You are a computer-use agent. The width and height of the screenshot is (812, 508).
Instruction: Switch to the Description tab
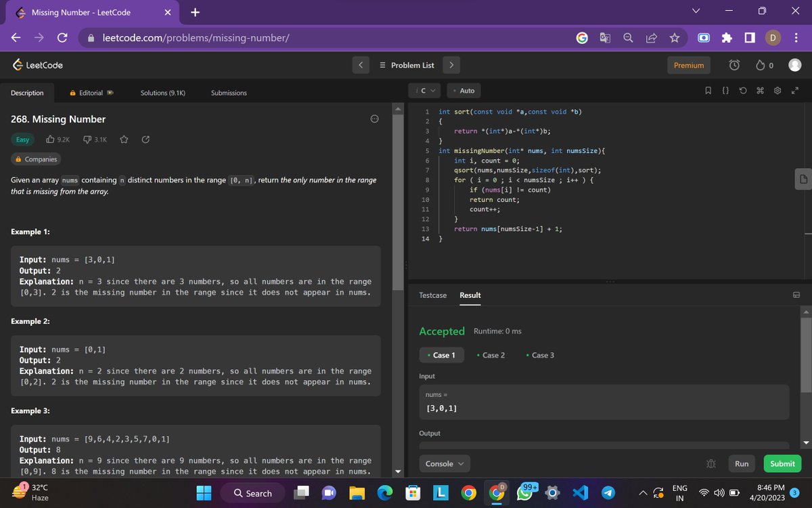pos(27,93)
